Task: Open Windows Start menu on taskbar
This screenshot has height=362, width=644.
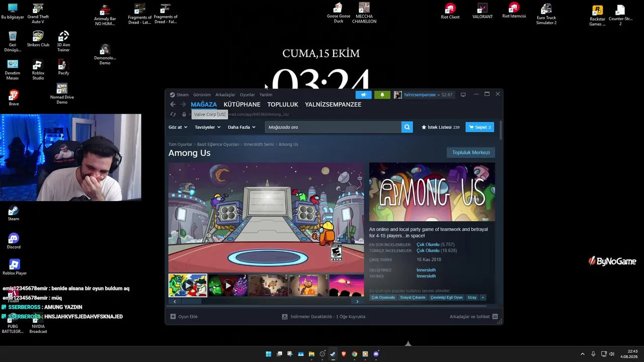Action: (x=269, y=354)
